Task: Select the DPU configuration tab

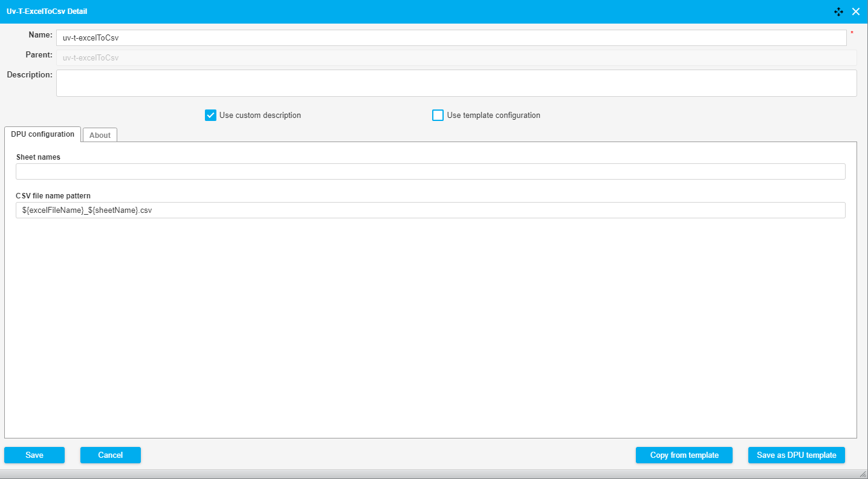Action: [42, 134]
